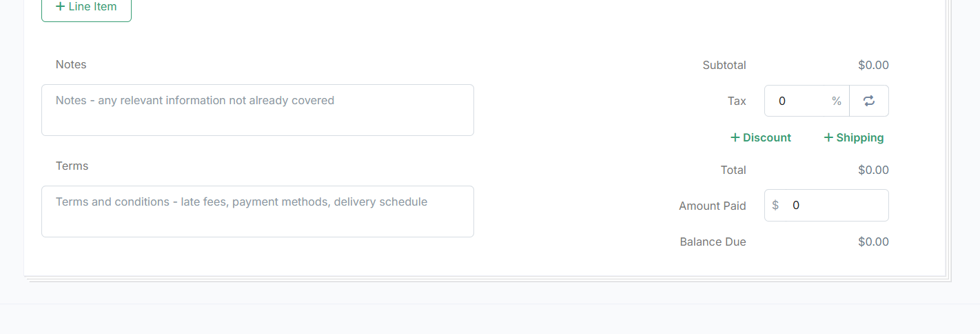Viewport: 980px width, 334px height.
Task: Click the Balance Due amount value
Action: tap(873, 242)
